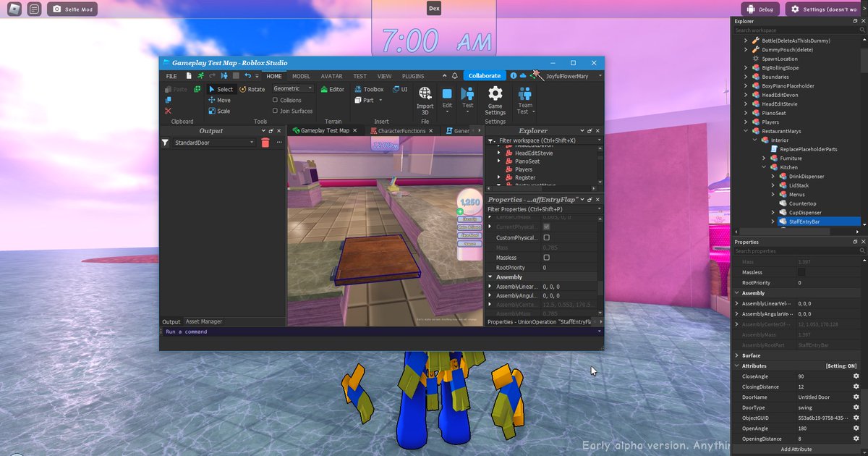Open the Toolbox panel

tap(369, 90)
